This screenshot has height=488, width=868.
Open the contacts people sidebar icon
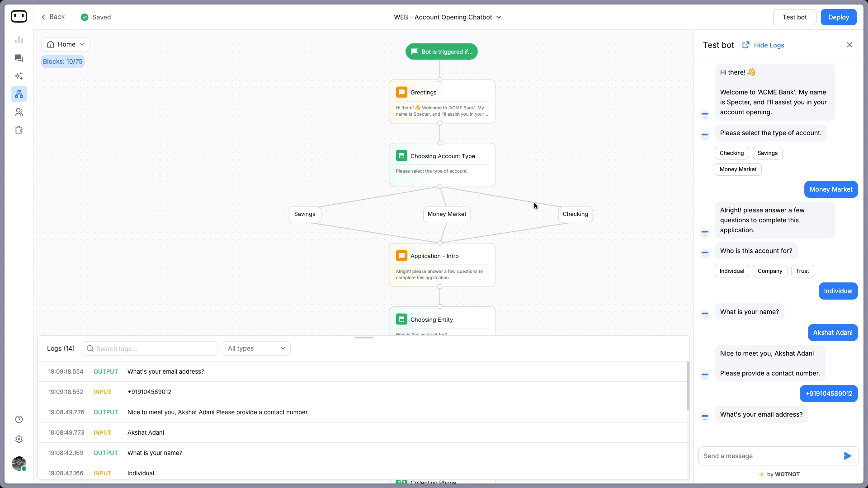[x=19, y=112]
